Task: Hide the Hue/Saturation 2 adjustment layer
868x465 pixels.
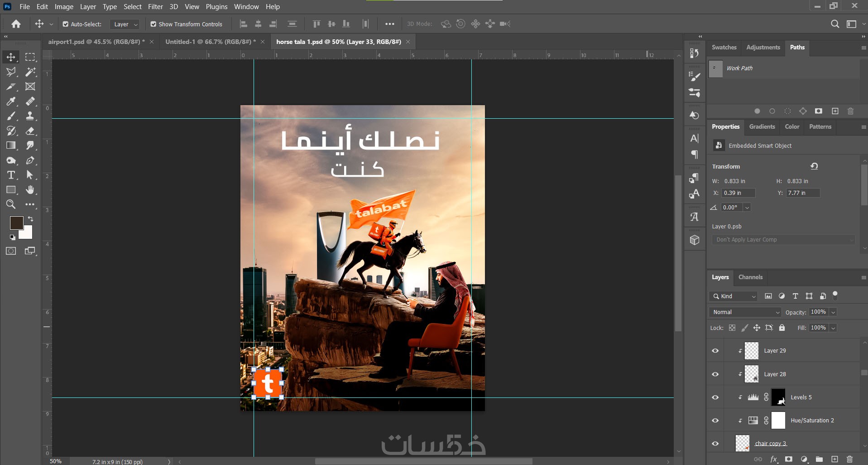Action: pos(715,421)
